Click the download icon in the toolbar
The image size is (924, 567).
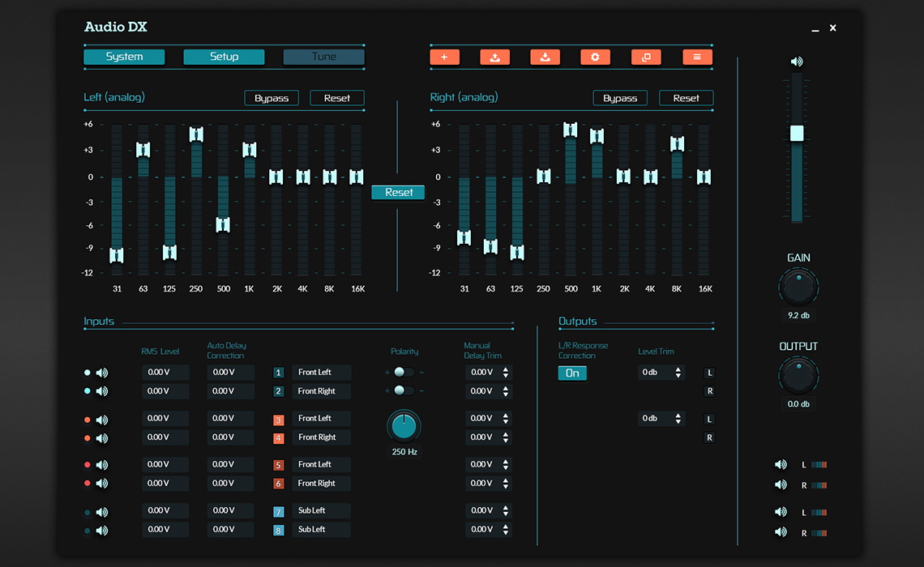tap(545, 57)
